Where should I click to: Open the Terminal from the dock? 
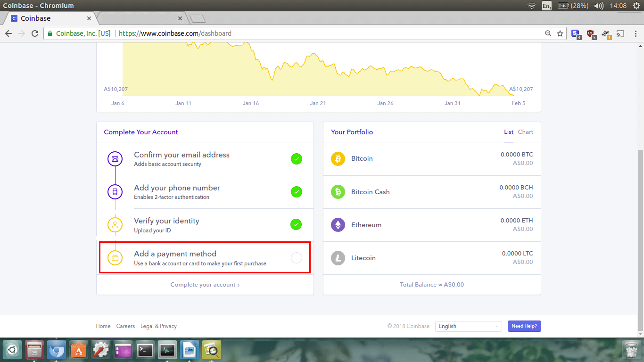pos(145,350)
